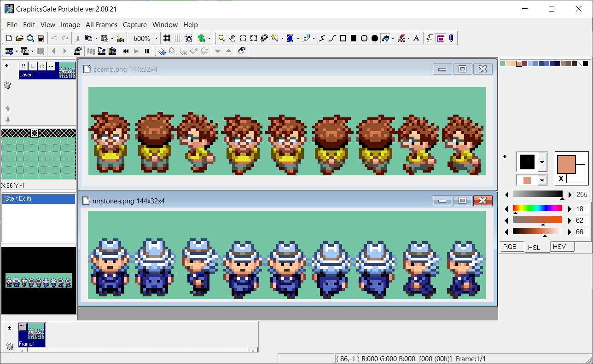Pick the first teal palette swatch
Image resolution: width=593 pixels, height=364 pixels.
point(502,64)
